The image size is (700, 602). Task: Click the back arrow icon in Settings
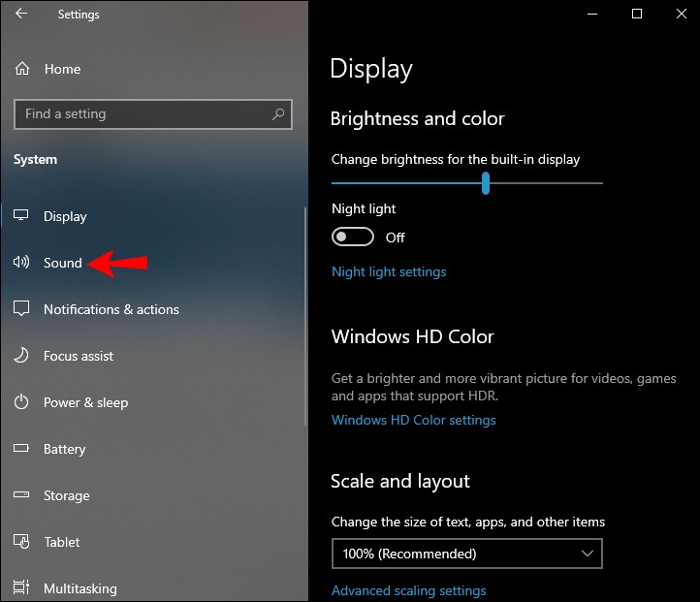point(21,14)
